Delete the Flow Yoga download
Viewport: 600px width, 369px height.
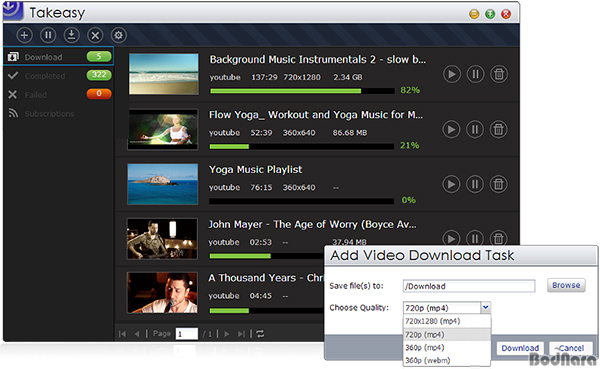[x=499, y=129]
